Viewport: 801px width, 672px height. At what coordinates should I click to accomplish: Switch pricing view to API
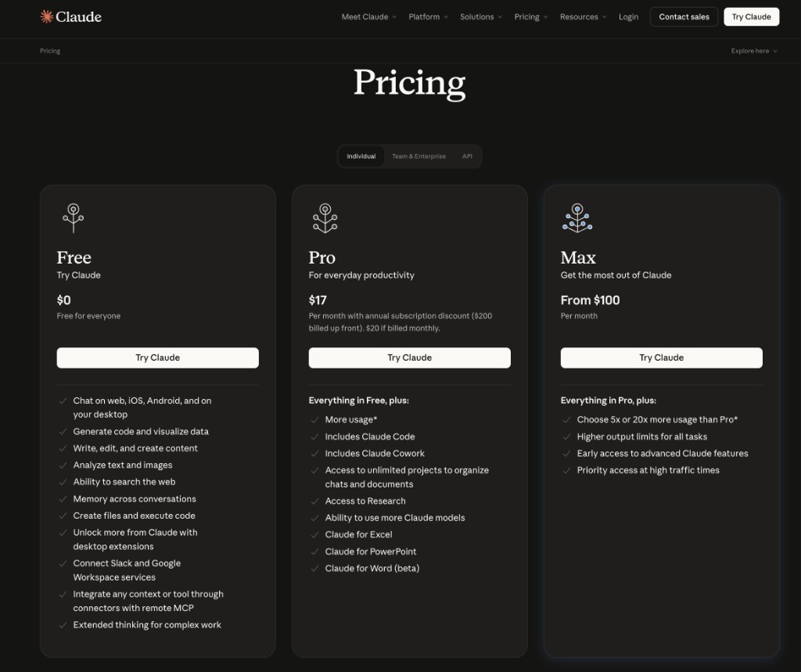[467, 156]
